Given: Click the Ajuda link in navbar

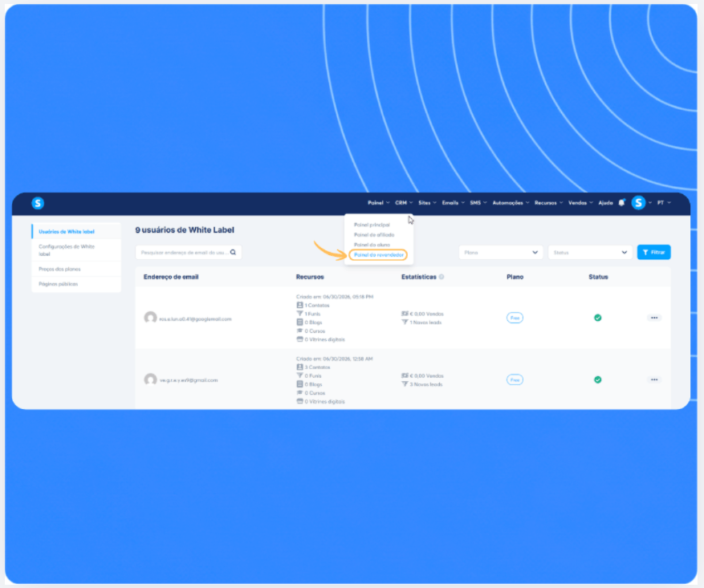Looking at the screenshot, I should coord(605,203).
